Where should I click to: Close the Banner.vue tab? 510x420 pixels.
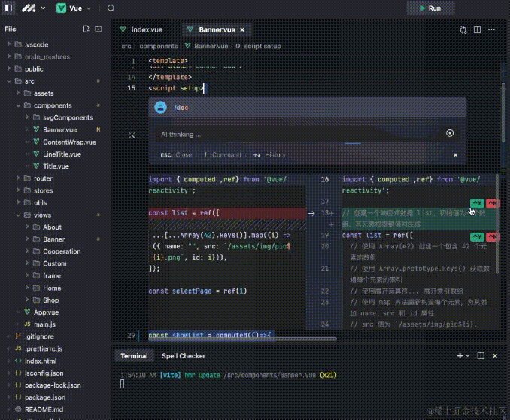242,30
